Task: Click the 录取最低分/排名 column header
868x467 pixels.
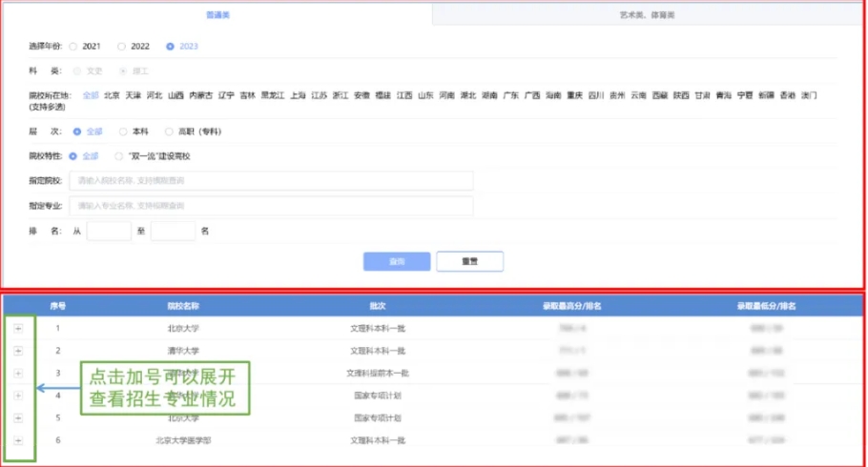Action: [x=767, y=306]
